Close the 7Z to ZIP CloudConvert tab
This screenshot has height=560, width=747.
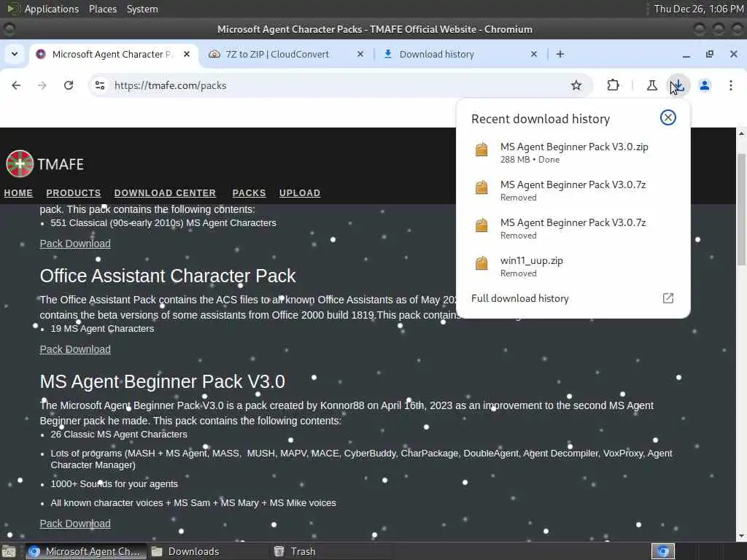(x=360, y=54)
